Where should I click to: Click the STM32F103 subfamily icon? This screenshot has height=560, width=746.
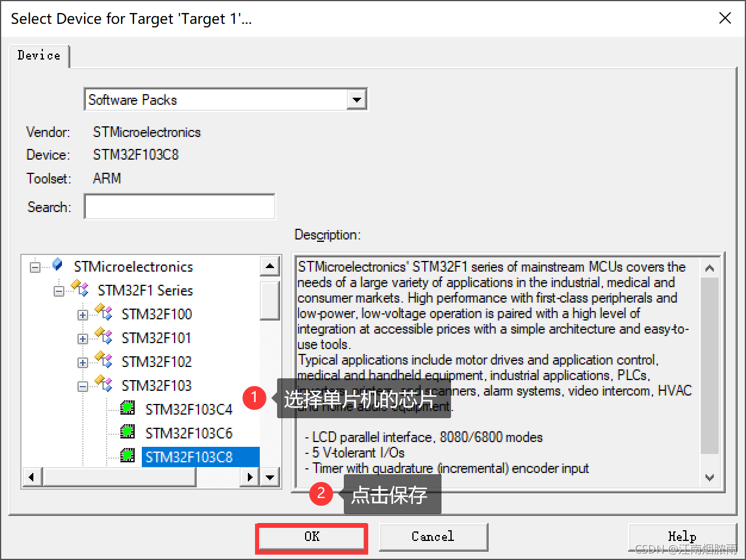click(104, 384)
